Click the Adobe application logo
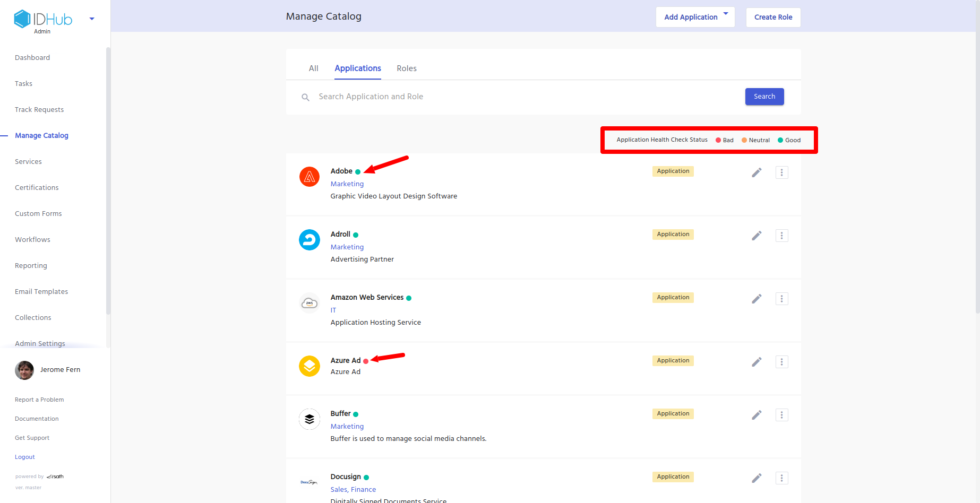This screenshot has width=980, height=503. [310, 177]
